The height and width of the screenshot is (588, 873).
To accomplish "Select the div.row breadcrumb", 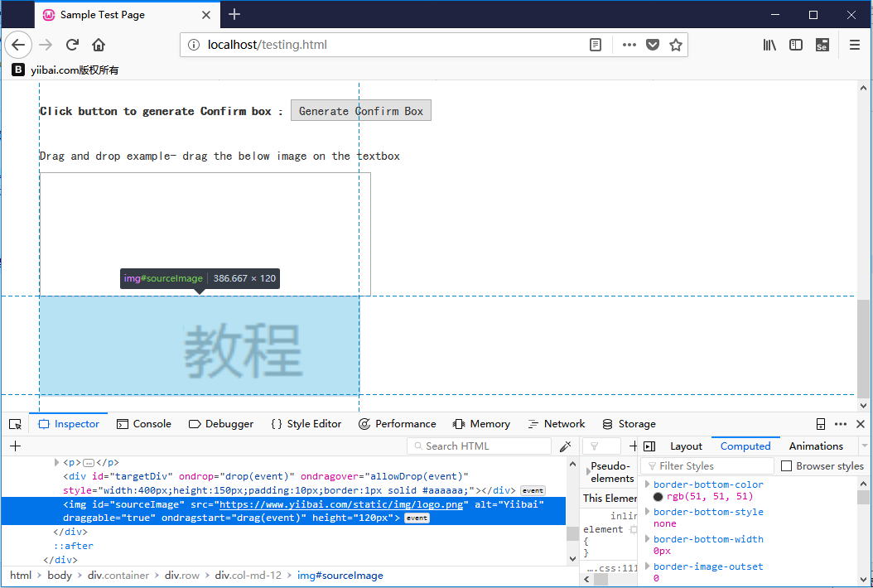I will coord(182,576).
